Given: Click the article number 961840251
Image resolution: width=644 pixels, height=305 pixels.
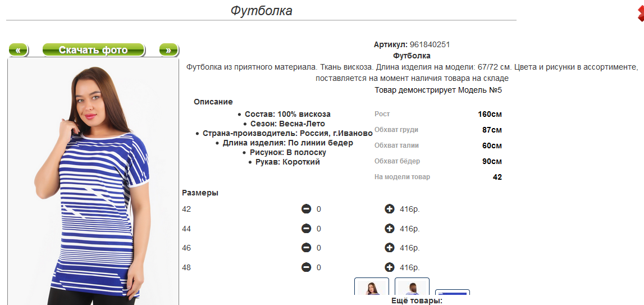Looking at the screenshot, I should pos(430,44).
